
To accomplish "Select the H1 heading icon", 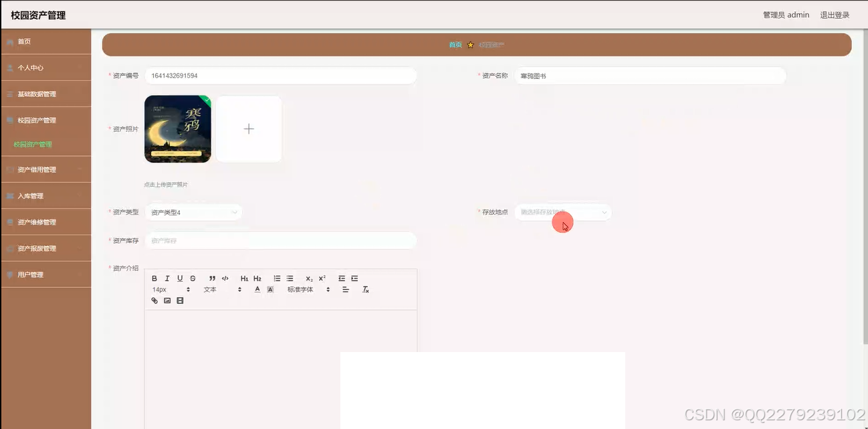I will click(x=244, y=278).
